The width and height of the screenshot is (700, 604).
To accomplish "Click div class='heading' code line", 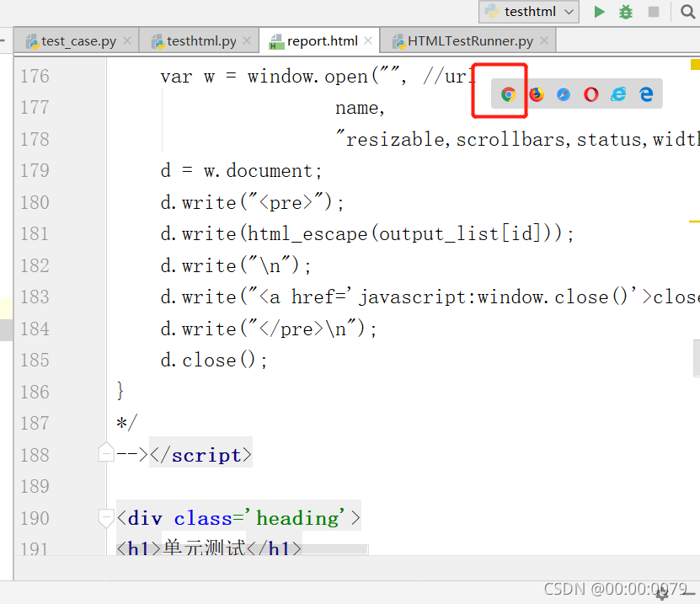I will pyautogui.click(x=238, y=518).
